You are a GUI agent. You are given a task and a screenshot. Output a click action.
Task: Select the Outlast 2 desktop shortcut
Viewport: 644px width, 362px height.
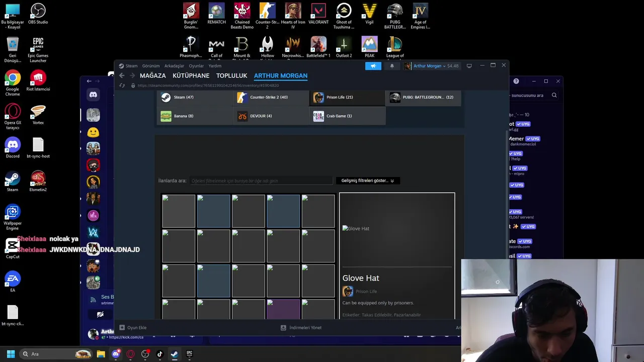tap(344, 47)
